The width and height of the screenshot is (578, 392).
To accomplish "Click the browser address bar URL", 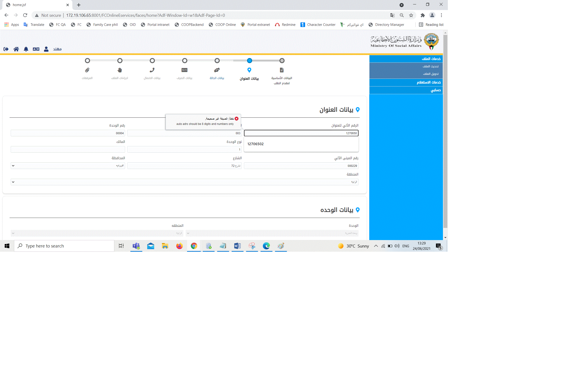I will pyautogui.click(x=146, y=15).
